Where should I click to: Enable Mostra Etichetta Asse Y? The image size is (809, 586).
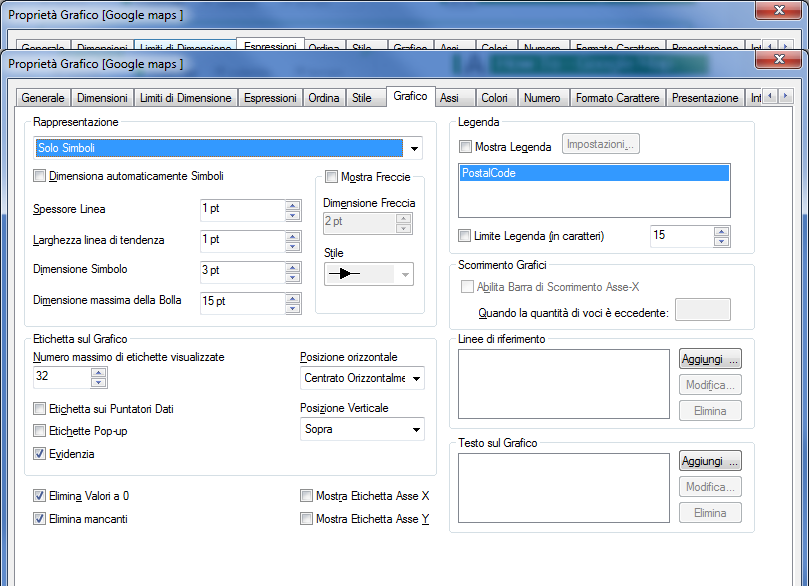coord(306,518)
